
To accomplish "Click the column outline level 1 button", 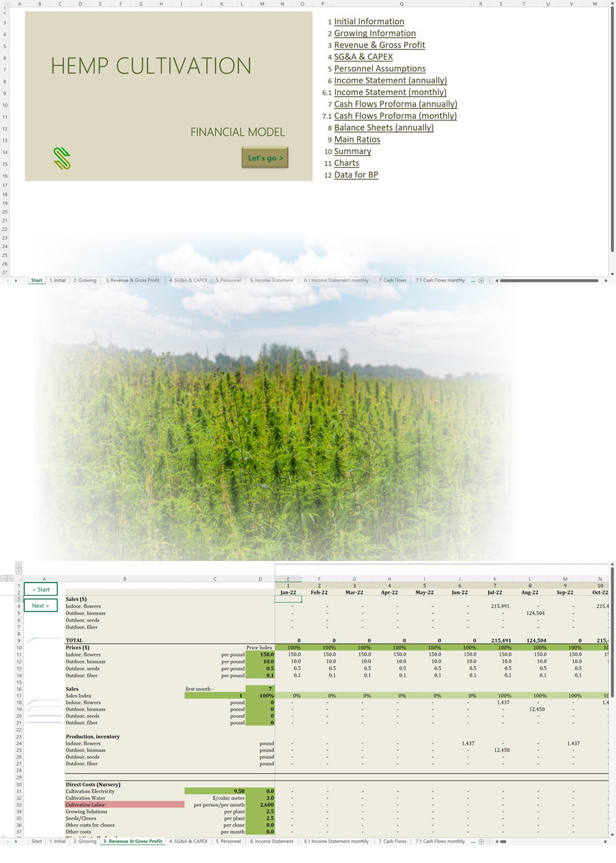I will 18,565.
